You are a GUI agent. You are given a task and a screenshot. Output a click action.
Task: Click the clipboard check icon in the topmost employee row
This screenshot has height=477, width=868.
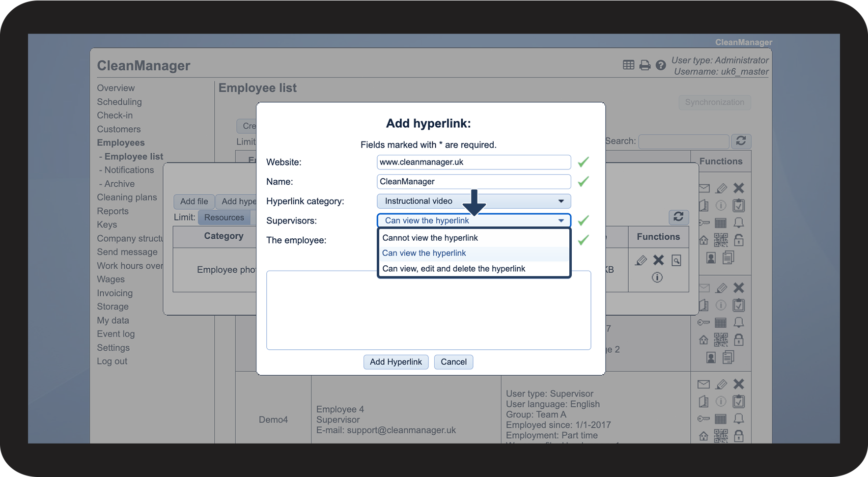pos(738,205)
